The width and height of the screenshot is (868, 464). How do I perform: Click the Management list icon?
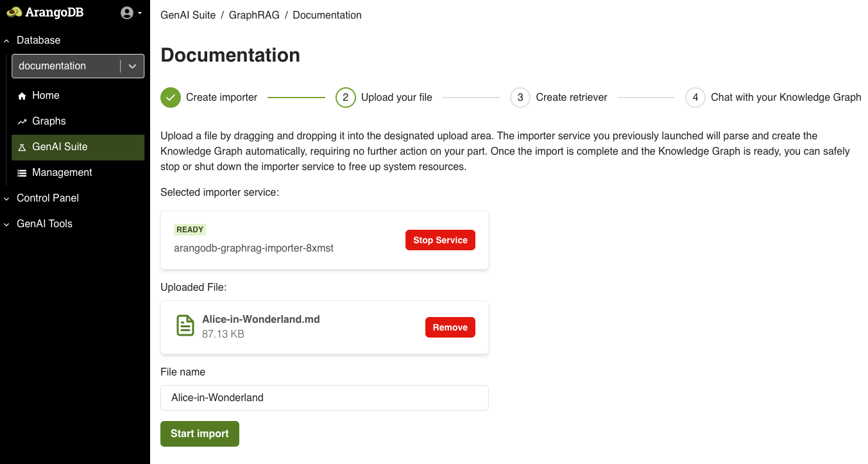click(x=22, y=173)
